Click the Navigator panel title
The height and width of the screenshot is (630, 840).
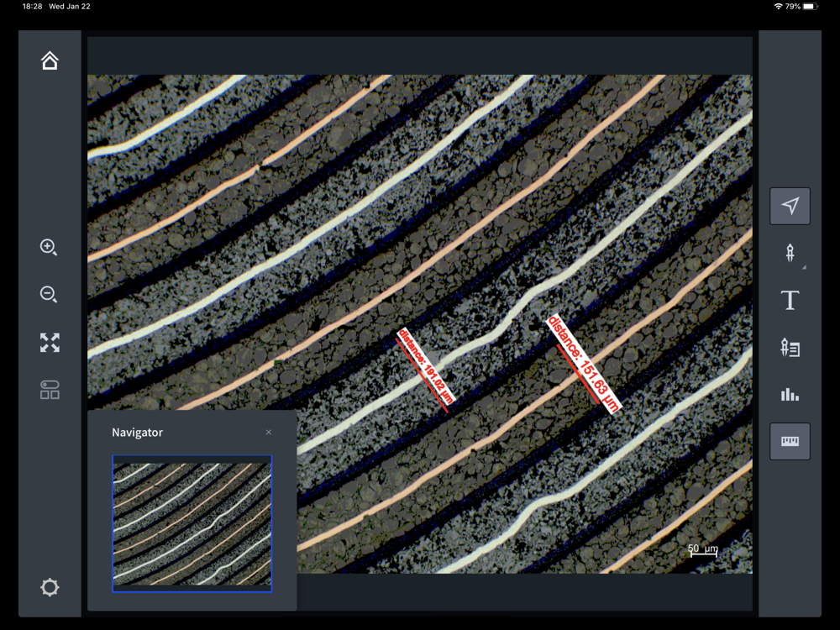coord(137,433)
